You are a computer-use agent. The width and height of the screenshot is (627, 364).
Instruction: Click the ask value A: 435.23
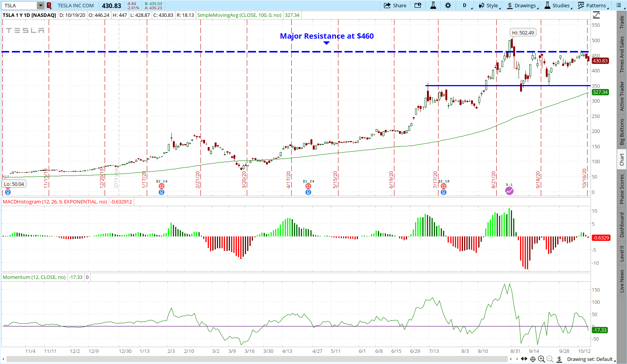[153, 8]
